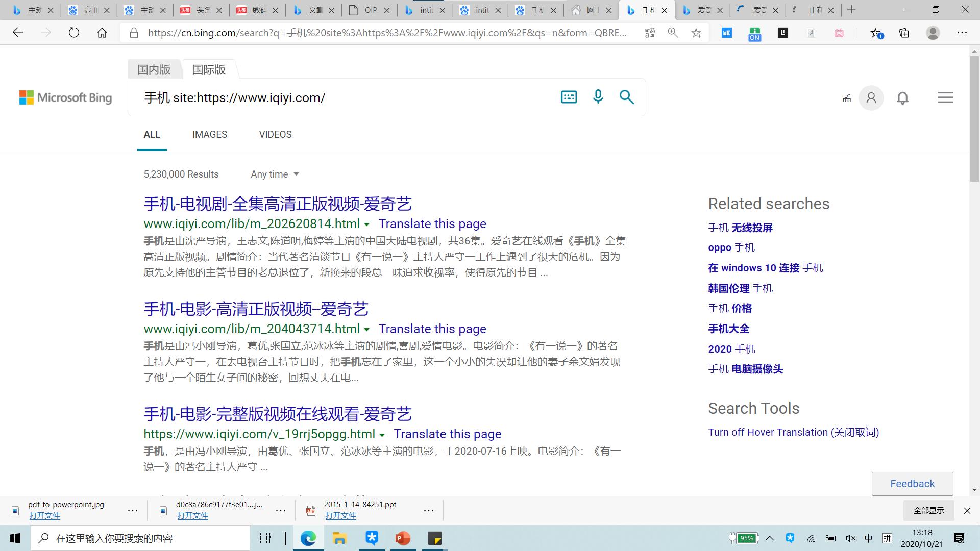Click Turn off Hover Translation link
Screen dimensions: 980x551
(793, 432)
